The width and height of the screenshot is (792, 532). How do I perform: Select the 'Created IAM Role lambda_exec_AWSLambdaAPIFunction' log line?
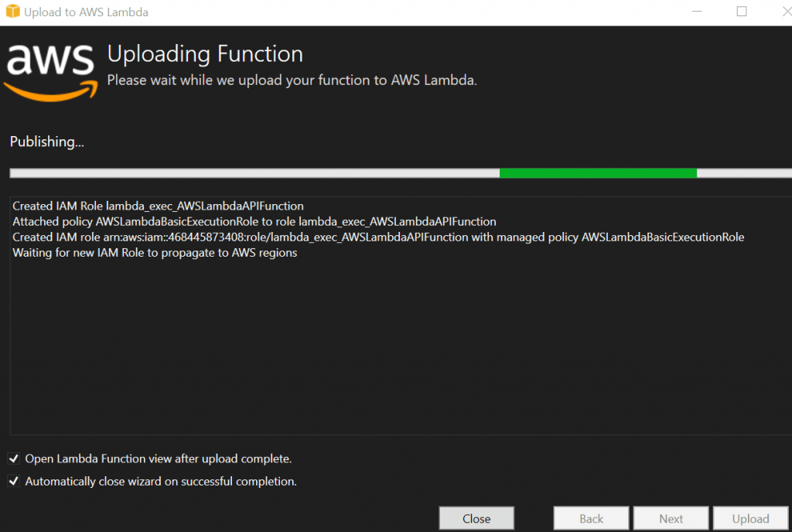tap(158, 206)
